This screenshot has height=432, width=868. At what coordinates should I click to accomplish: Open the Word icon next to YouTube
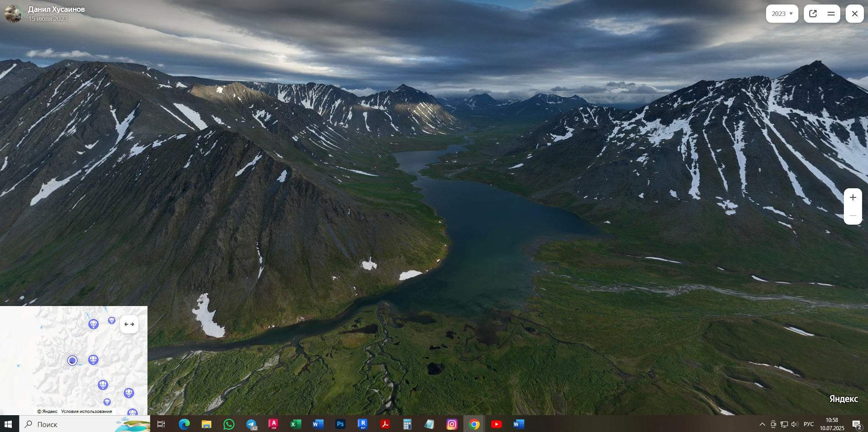pyautogui.click(x=518, y=424)
